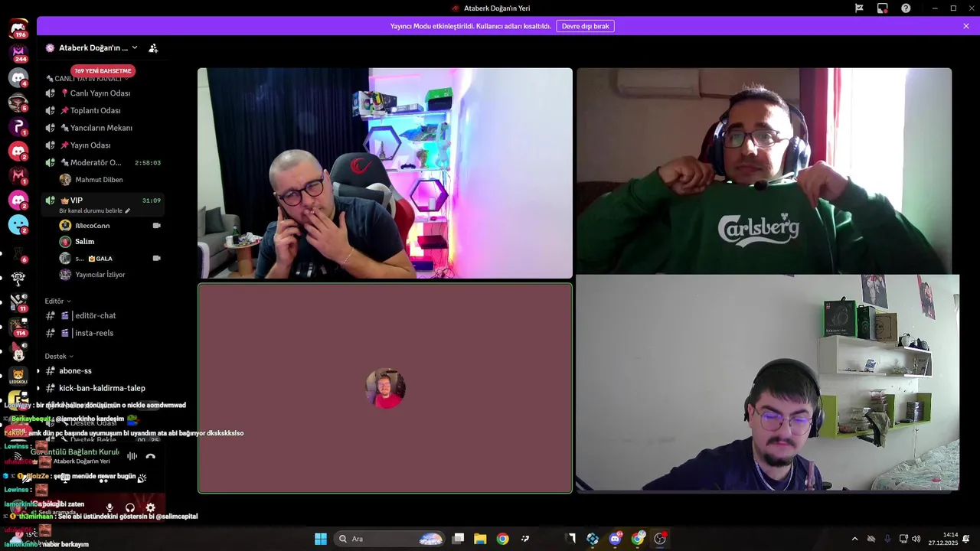Select the bald man with glasses video tile
The width and height of the screenshot is (980, 551).
pos(385,173)
